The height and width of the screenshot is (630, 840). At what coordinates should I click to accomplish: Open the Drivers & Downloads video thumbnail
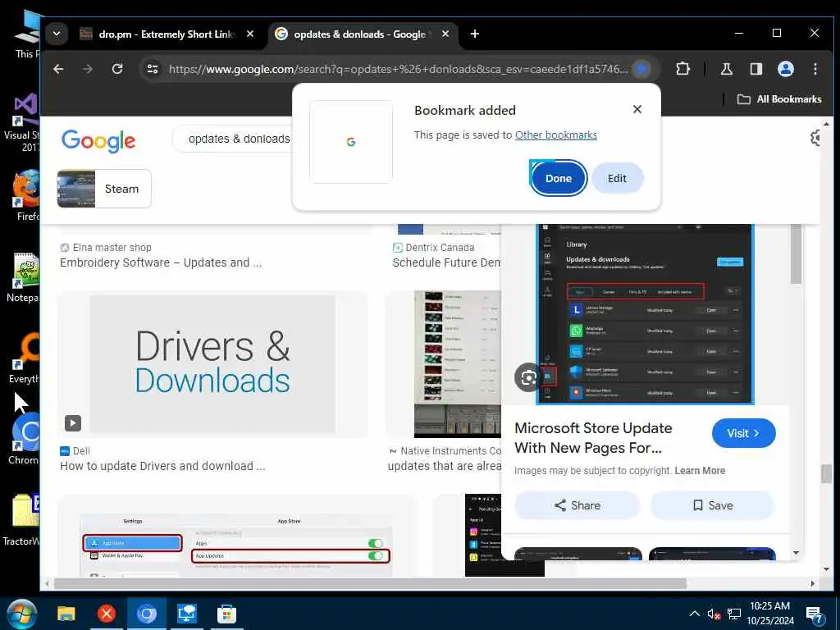212,364
